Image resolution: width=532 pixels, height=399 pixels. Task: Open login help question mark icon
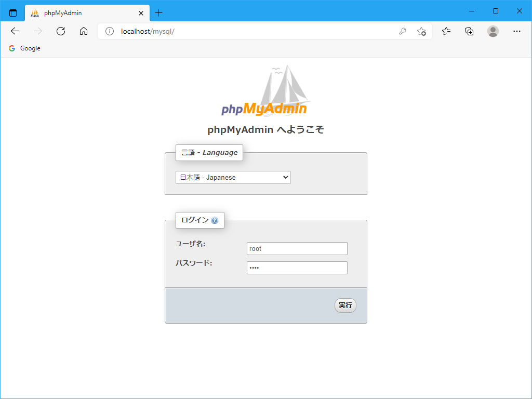(215, 220)
